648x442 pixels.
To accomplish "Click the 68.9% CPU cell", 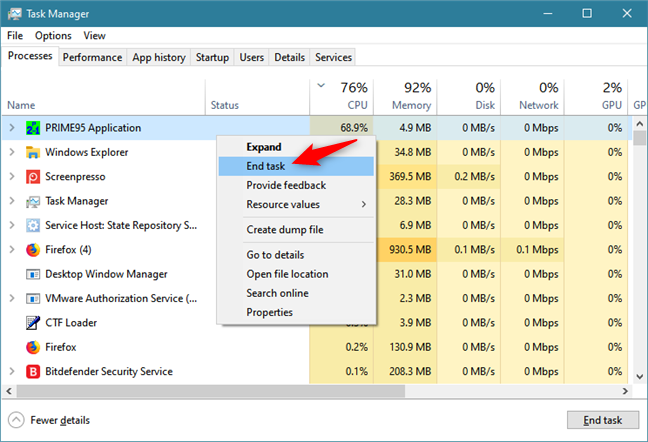I will click(x=342, y=128).
